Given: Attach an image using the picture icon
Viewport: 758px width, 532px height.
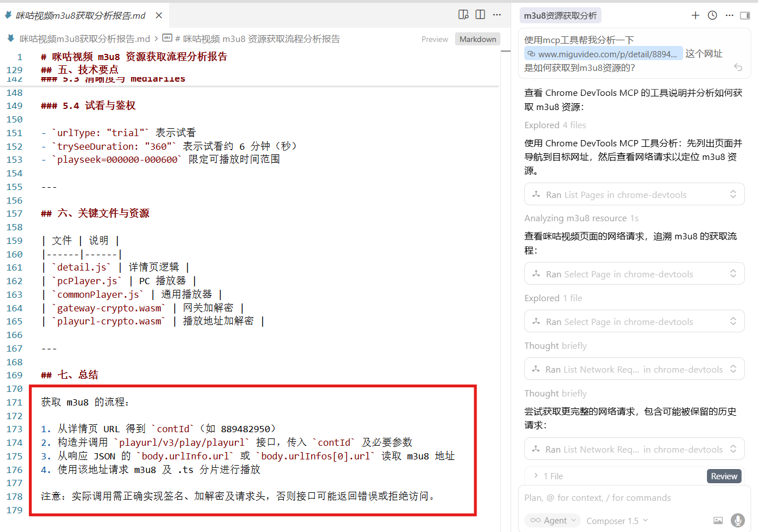Looking at the screenshot, I should (718, 520).
